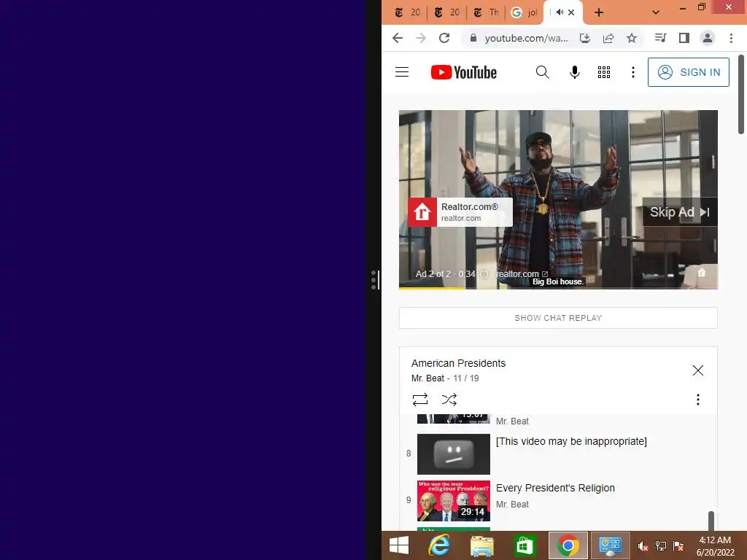This screenshot has height=560, width=747.
Task: Open YouTube hamburger guide menu
Action: 402,72
